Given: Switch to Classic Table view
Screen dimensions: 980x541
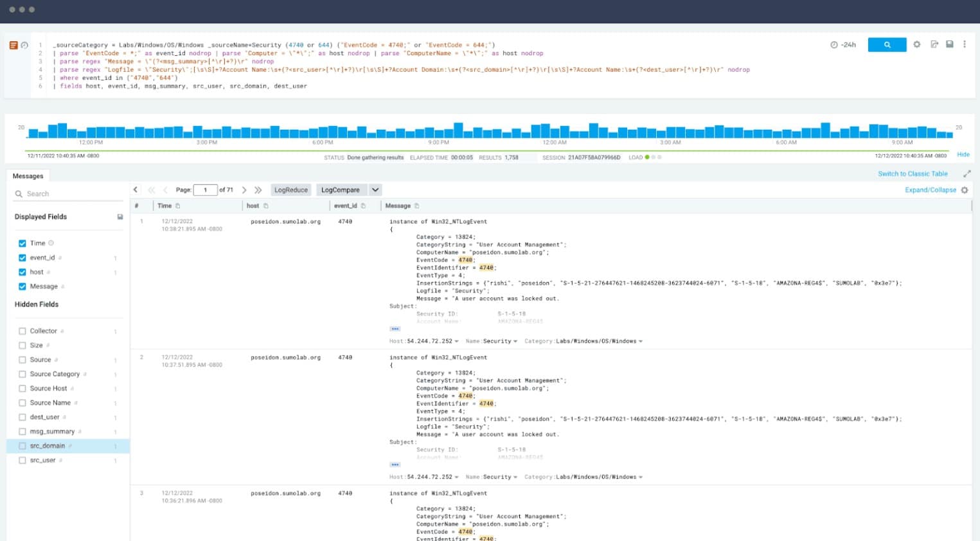Looking at the screenshot, I should point(912,173).
